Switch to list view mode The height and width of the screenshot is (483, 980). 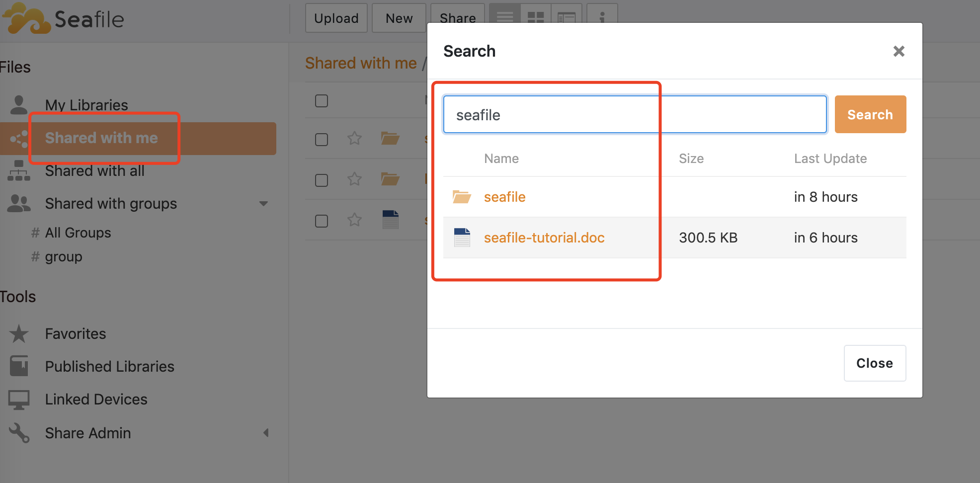tap(505, 17)
